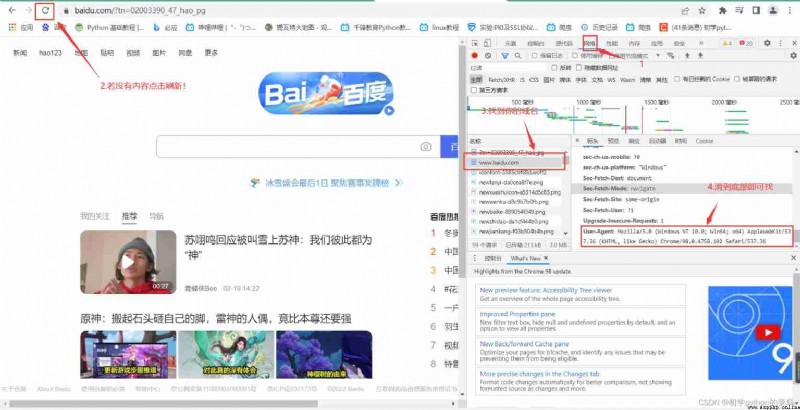The height and width of the screenshot is (410, 800).
Task: Expand more DevTools panels with the » chevron
Action: 701,43
